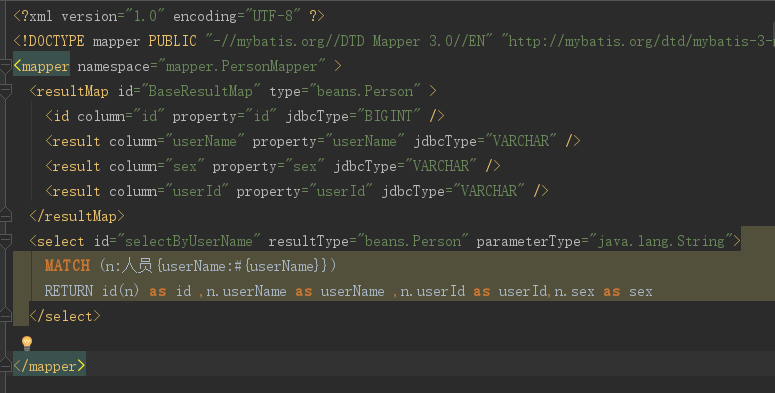
Task: Click jdbcType attribute in the id row
Action: (x=317, y=116)
